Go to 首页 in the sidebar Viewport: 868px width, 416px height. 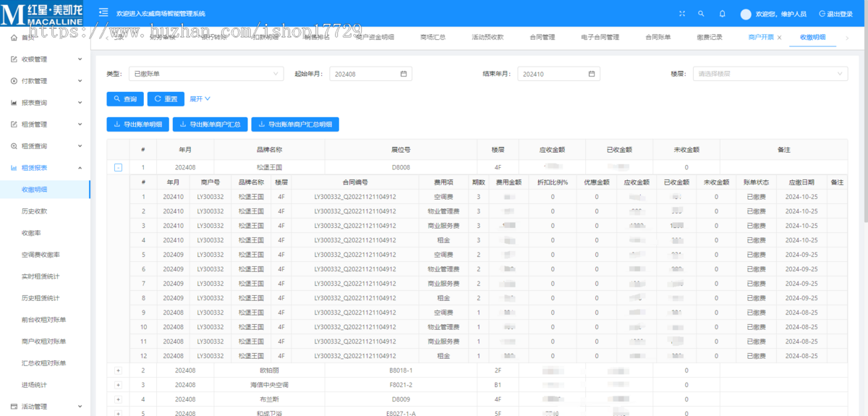click(28, 38)
